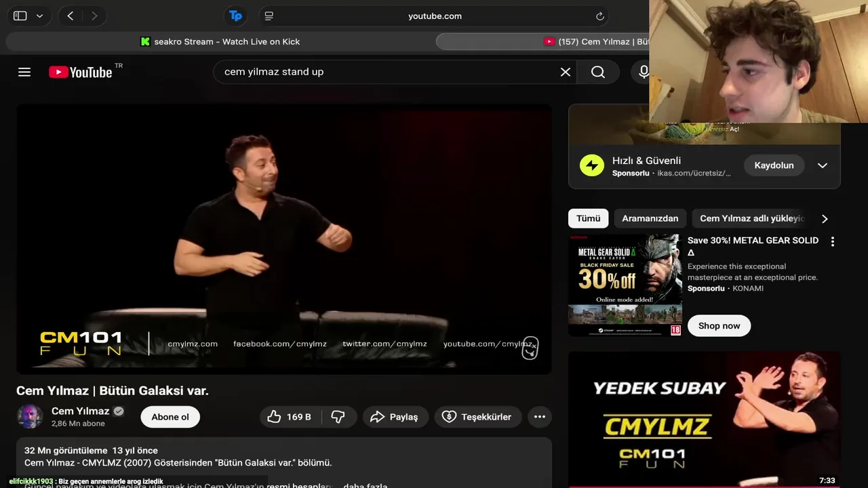The height and width of the screenshot is (488, 868).
Task: Open the YouTube hamburger menu
Action: point(24,72)
